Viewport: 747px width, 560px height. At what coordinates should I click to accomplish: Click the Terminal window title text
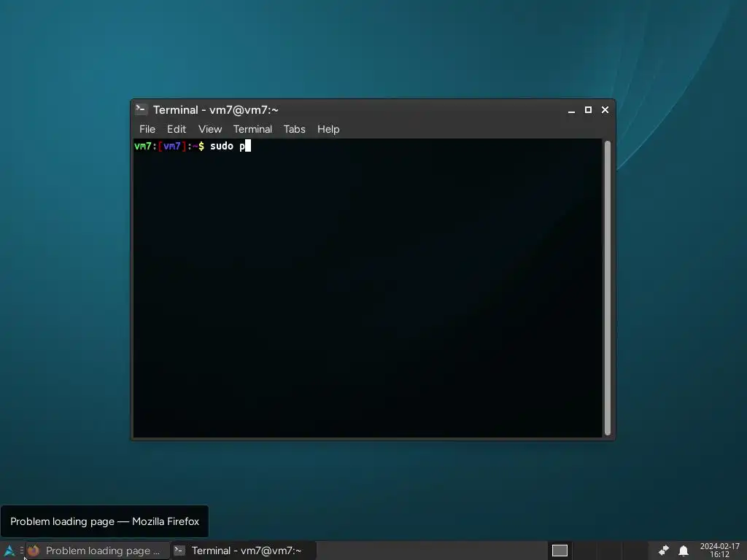216,110
